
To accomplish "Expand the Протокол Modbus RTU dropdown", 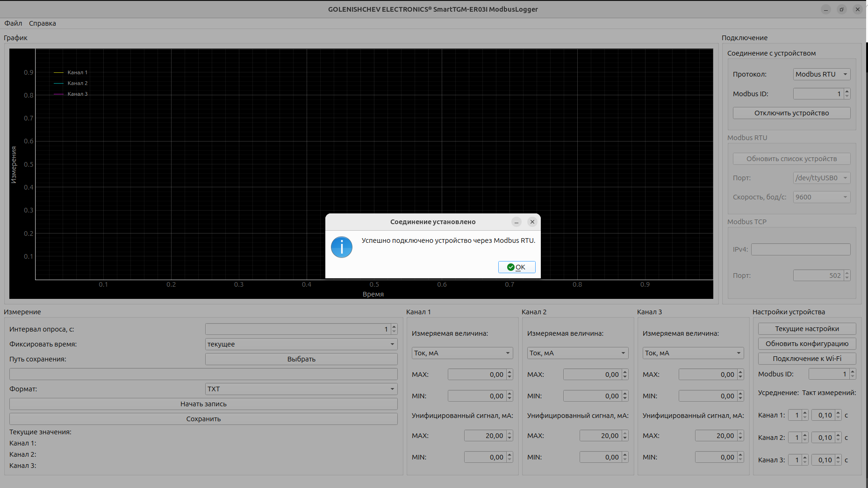I will point(821,74).
